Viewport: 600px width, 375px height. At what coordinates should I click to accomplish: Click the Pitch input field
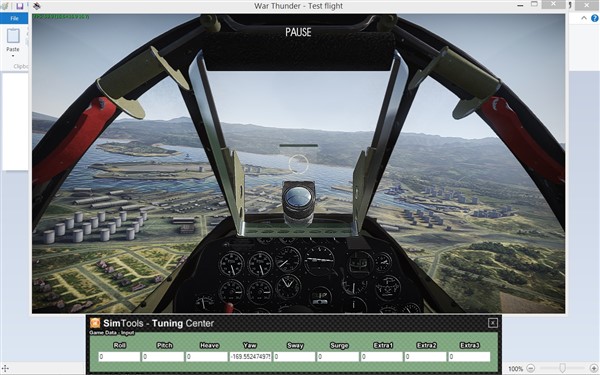click(163, 357)
